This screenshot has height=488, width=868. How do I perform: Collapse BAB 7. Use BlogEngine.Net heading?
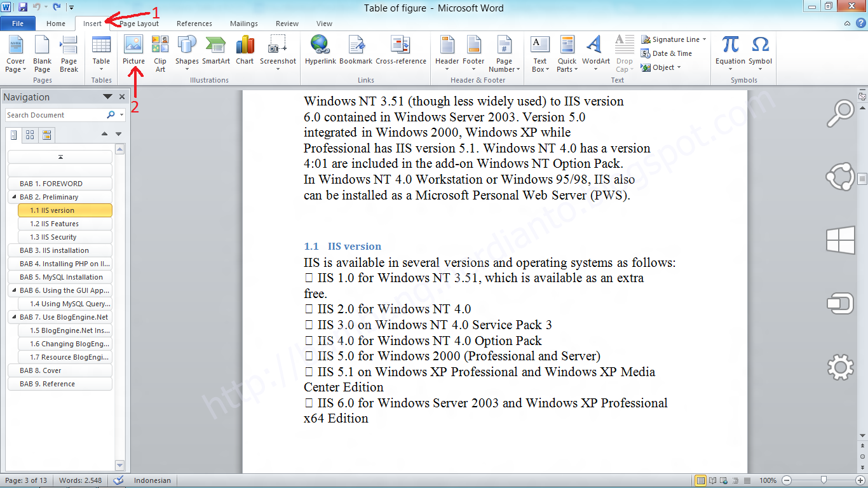click(14, 317)
